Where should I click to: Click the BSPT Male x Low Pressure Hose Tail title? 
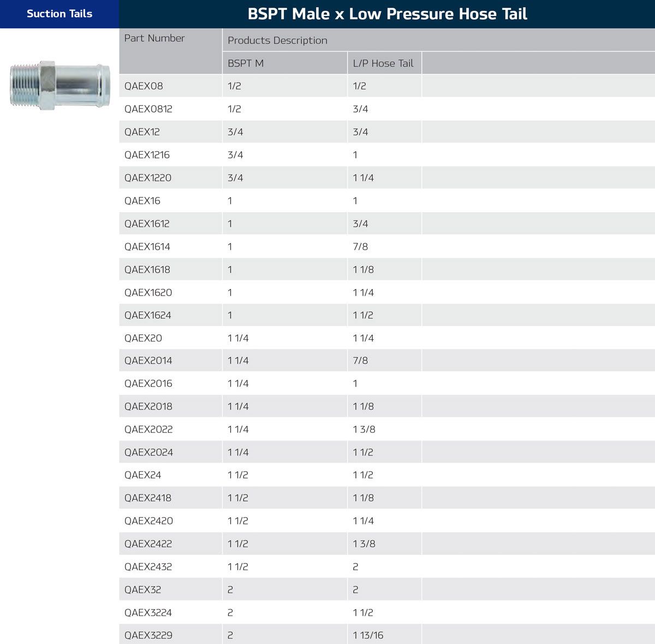coord(387,14)
